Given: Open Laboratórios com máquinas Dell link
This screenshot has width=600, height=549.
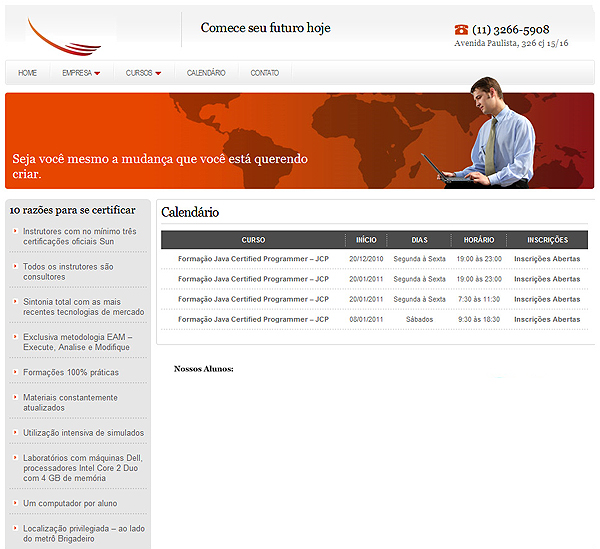Looking at the screenshot, I should click(83, 468).
